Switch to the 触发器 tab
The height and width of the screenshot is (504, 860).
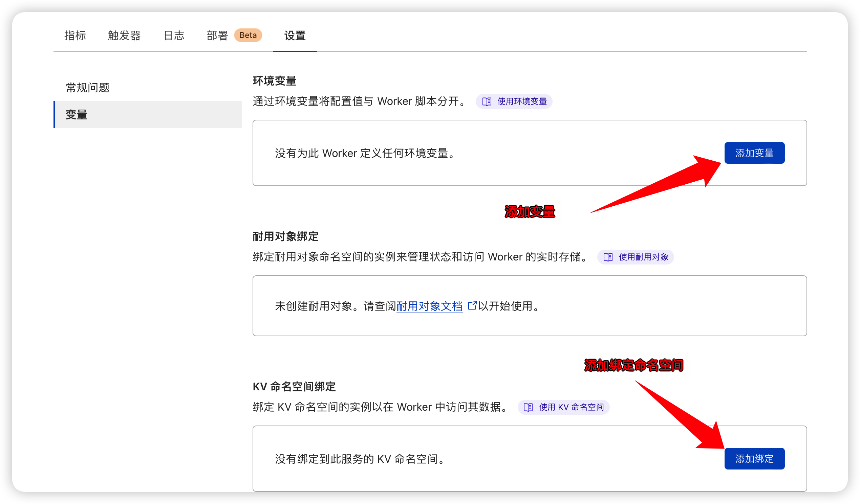(125, 35)
